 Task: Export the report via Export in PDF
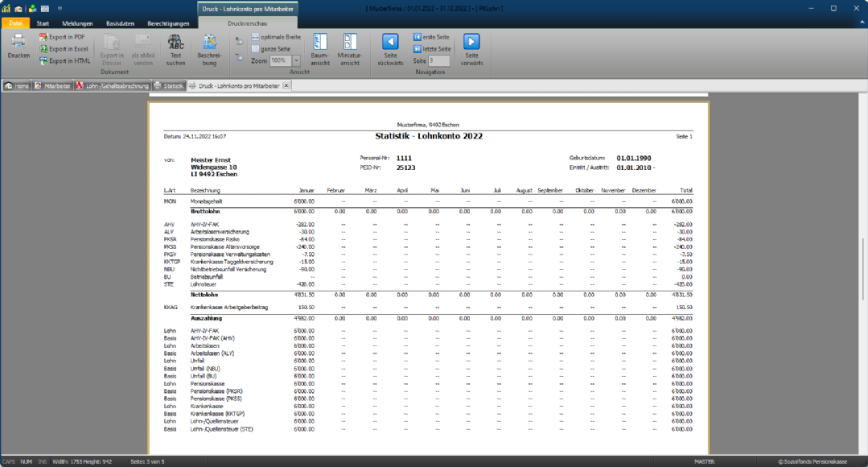64,37
